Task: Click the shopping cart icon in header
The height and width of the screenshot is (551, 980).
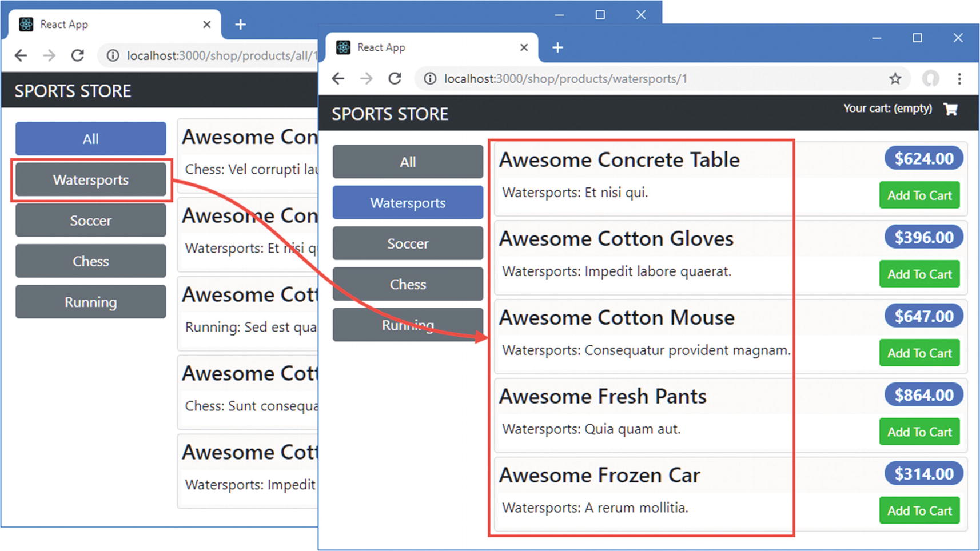Action: (950, 109)
